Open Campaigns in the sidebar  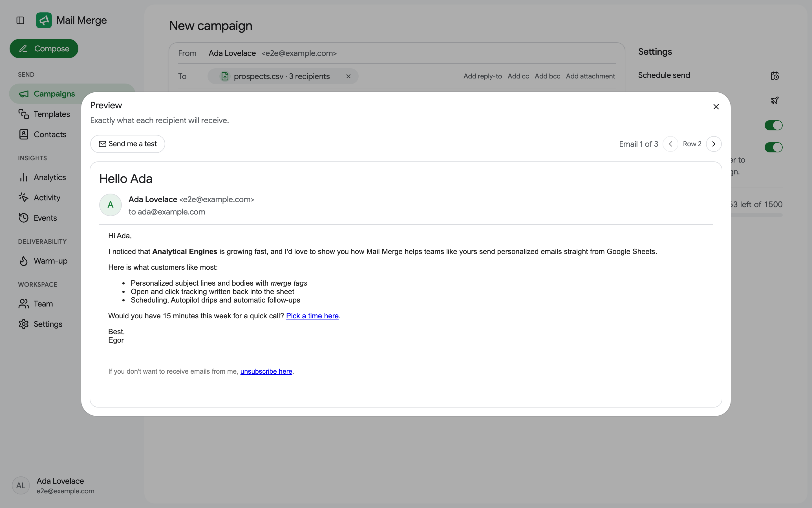click(72, 94)
